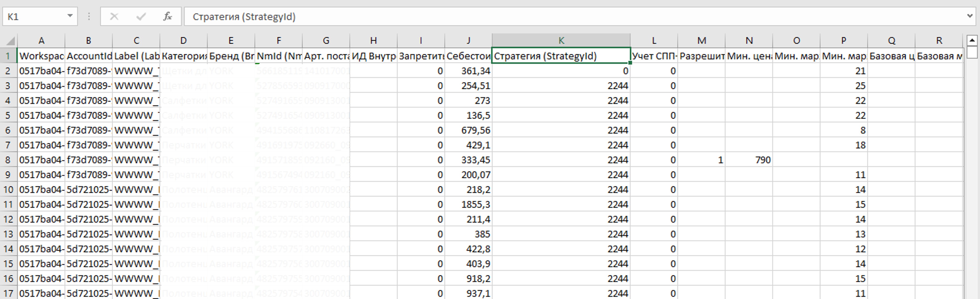Screen dimensions: 980x299
Task: Expand the formula bar with chevron
Action: (x=970, y=16)
